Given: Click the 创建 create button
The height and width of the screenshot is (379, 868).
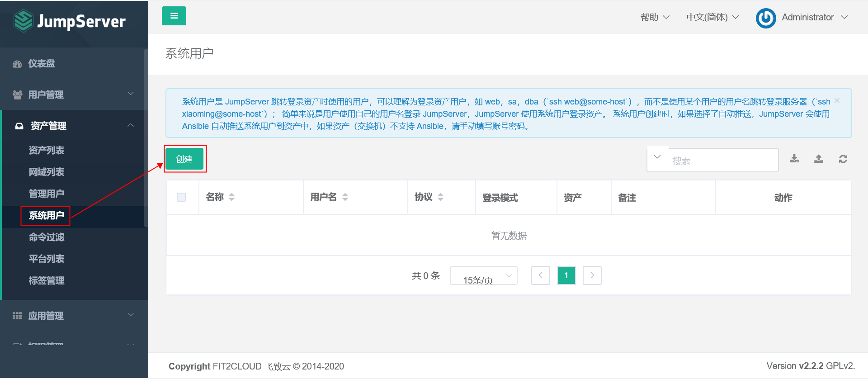Looking at the screenshot, I should tap(184, 159).
